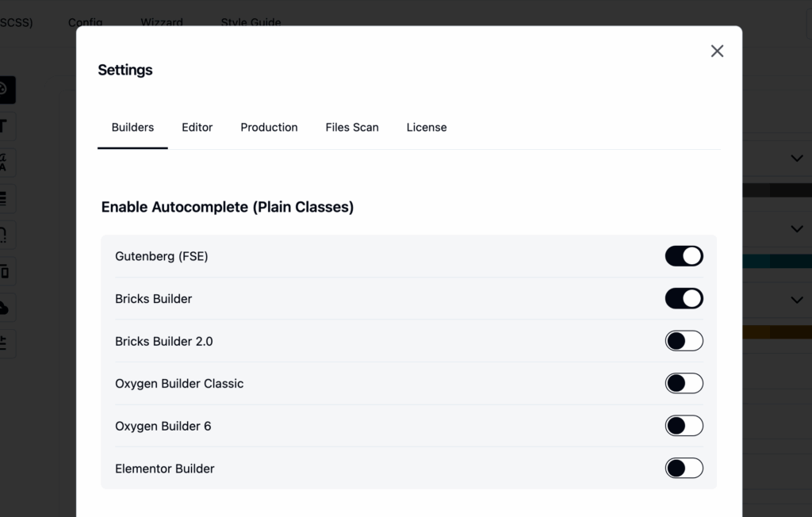The height and width of the screenshot is (517, 812).
Task: Expand the first chevron behind the dialog
Action: (796, 158)
